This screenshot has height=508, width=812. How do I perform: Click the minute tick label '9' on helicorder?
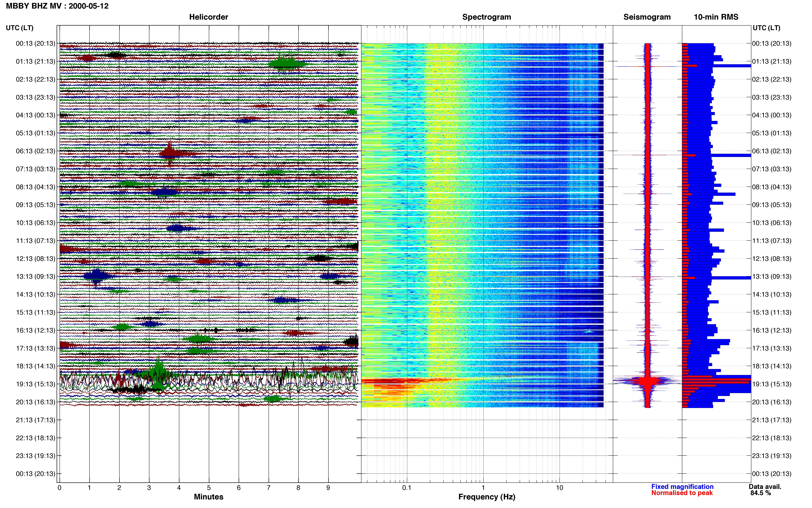point(328,488)
